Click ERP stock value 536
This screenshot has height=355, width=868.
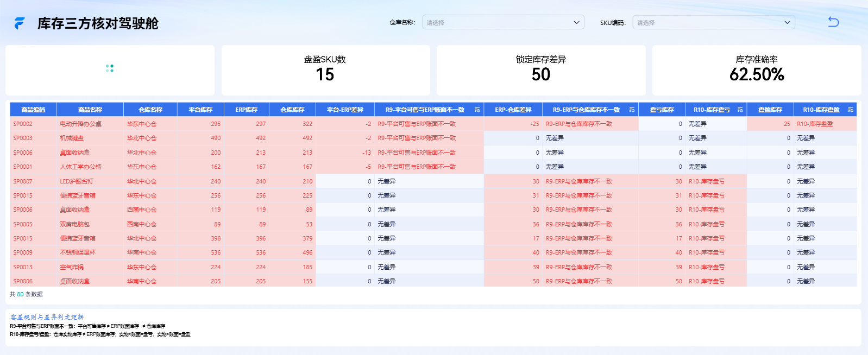pos(261,252)
